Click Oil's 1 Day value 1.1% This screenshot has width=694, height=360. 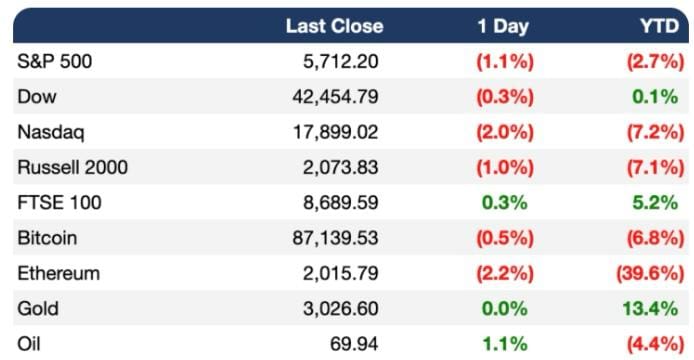pyautogui.click(x=505, y=344)
